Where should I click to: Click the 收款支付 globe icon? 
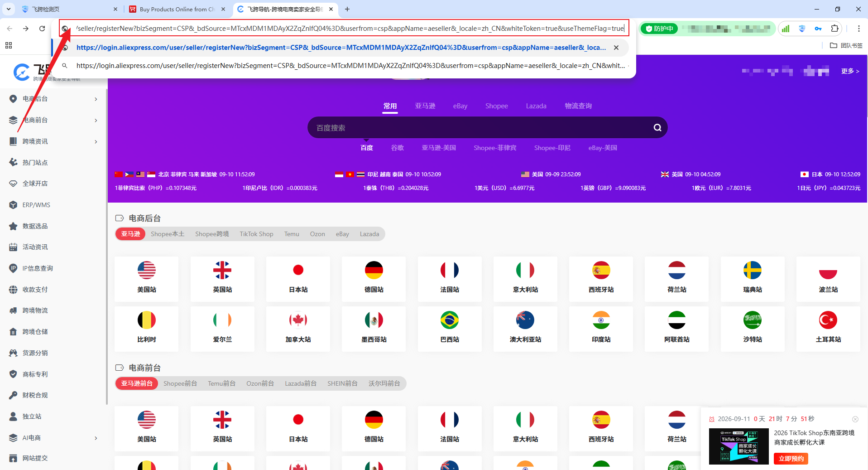coord(13,290)
